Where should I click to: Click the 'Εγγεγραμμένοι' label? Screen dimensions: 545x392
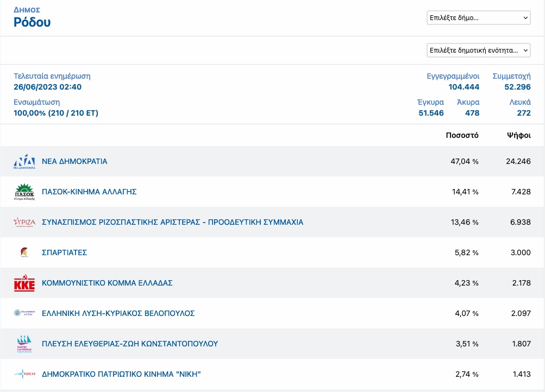click(453, 76)
